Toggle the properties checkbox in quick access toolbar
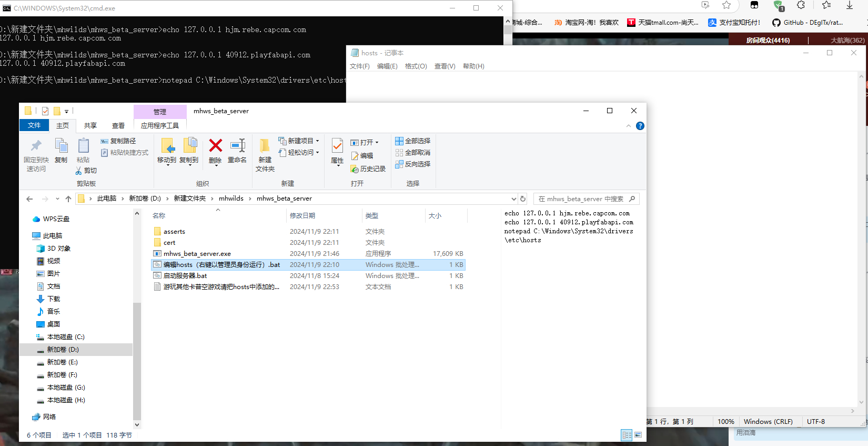 tap(45, 111)
